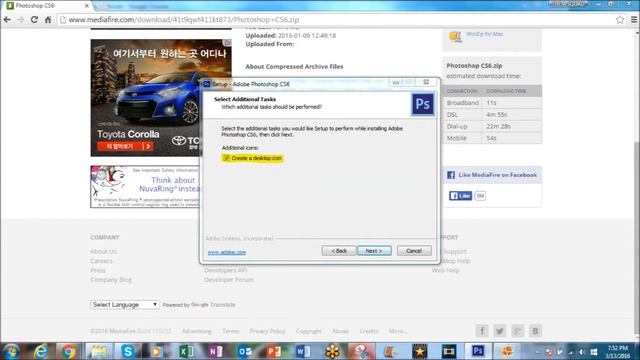This screenshot has height=360, width=640.
Task: Open the Windows Start menu
Action: click(11, 351)
